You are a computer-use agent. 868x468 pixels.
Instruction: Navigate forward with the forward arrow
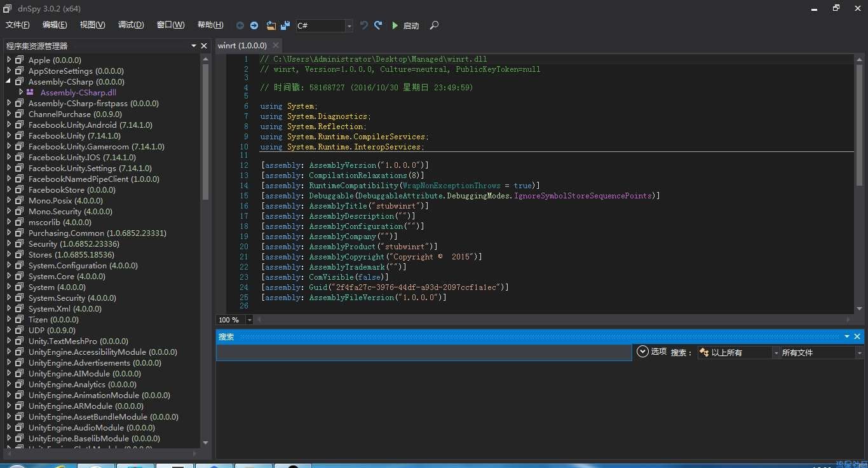254,25
